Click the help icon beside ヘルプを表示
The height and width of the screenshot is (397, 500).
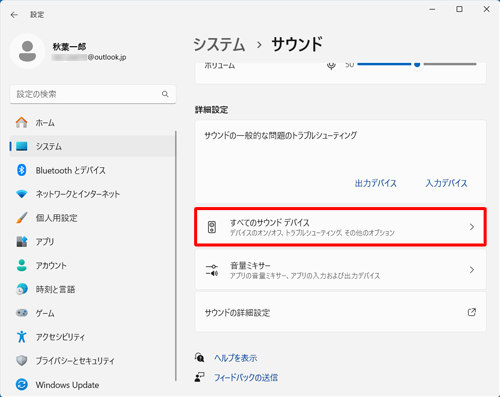point(199,357)
